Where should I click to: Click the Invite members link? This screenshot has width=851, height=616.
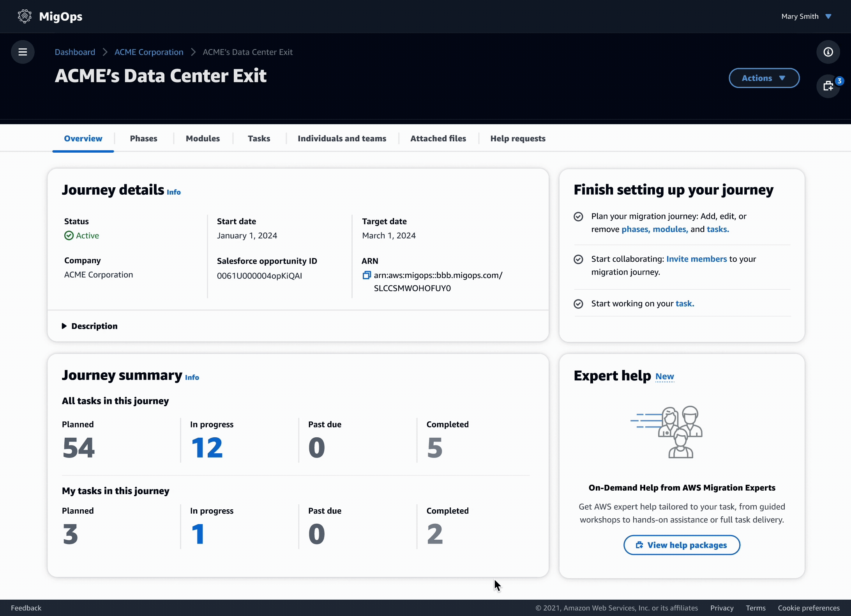(x=696, y=259)
